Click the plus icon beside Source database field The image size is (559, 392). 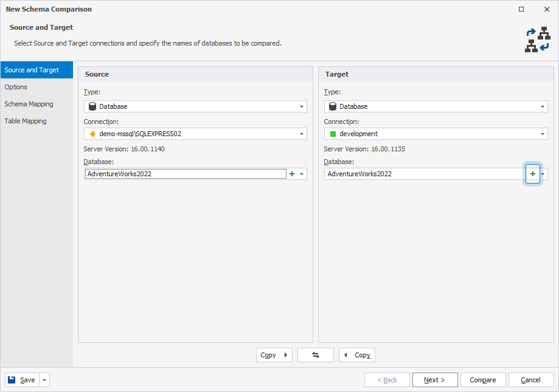coord(291,174)
